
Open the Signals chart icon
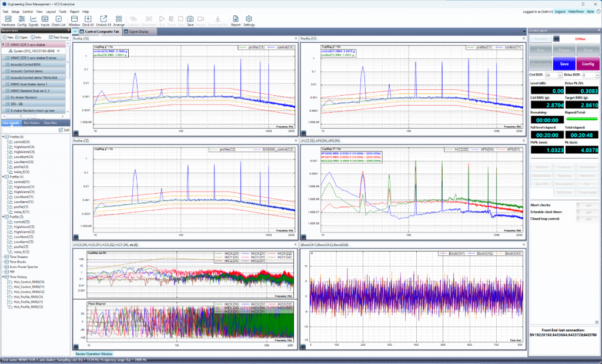[34, 19]
